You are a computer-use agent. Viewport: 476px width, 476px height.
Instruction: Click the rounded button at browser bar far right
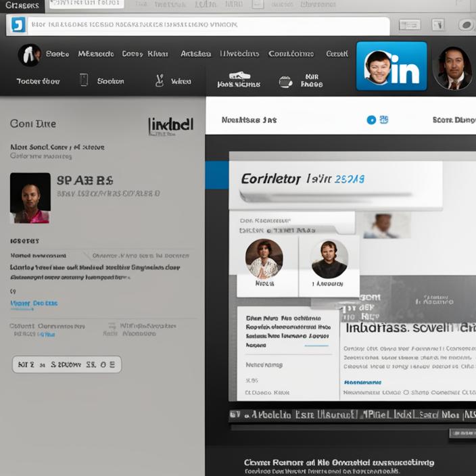(x=466, y=25)
